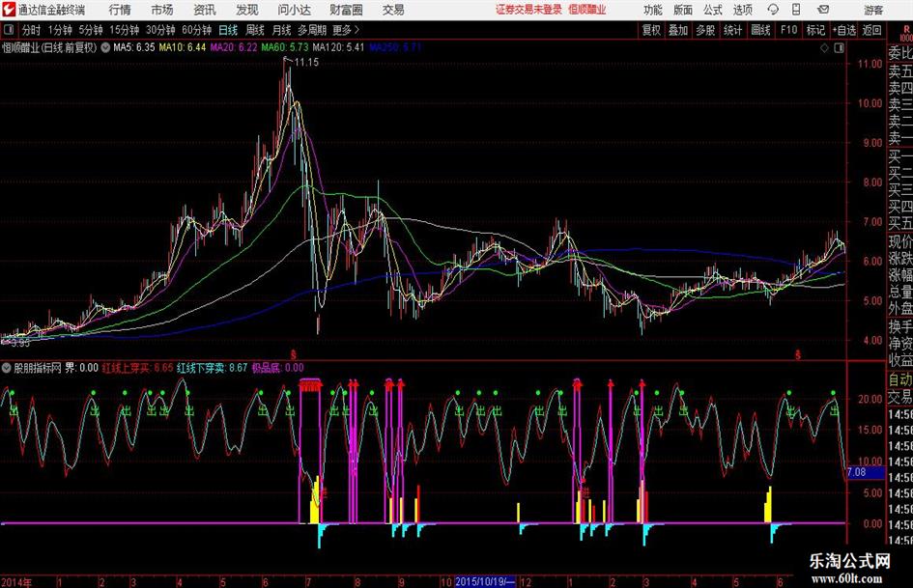The height and width of the screenshot is (588, 913).
Task: Open the 市场 menu
Action: pos(162,10)
